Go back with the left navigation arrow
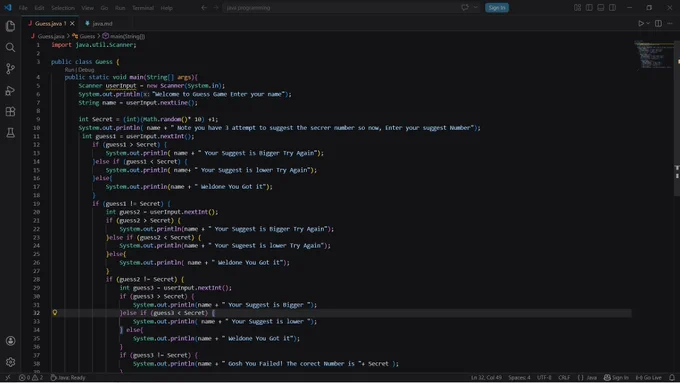680x383 pixels. click(x=204, y=7)
